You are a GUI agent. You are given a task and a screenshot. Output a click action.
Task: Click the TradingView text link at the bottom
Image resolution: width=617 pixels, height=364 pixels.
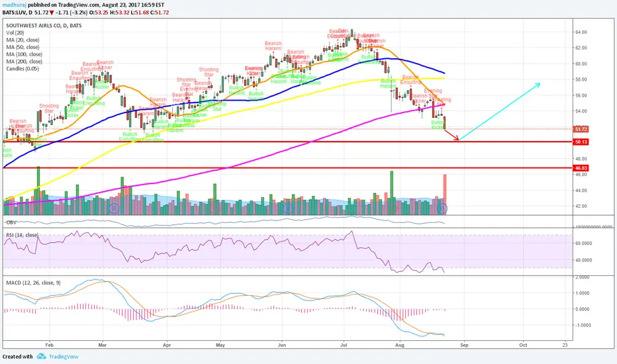64,357
